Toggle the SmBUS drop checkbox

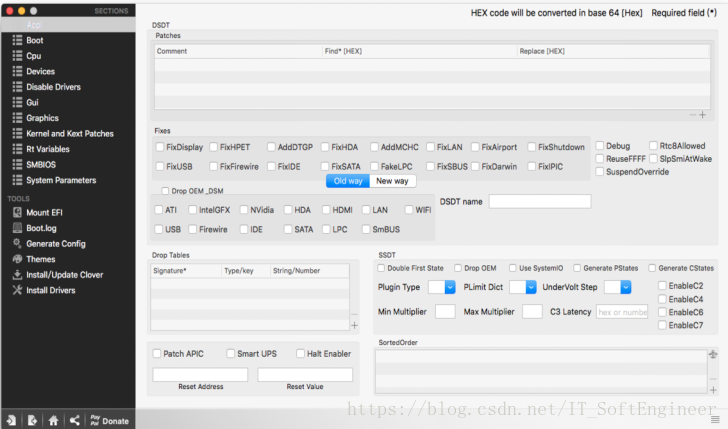pyautogui.click(x=366, y=229)
